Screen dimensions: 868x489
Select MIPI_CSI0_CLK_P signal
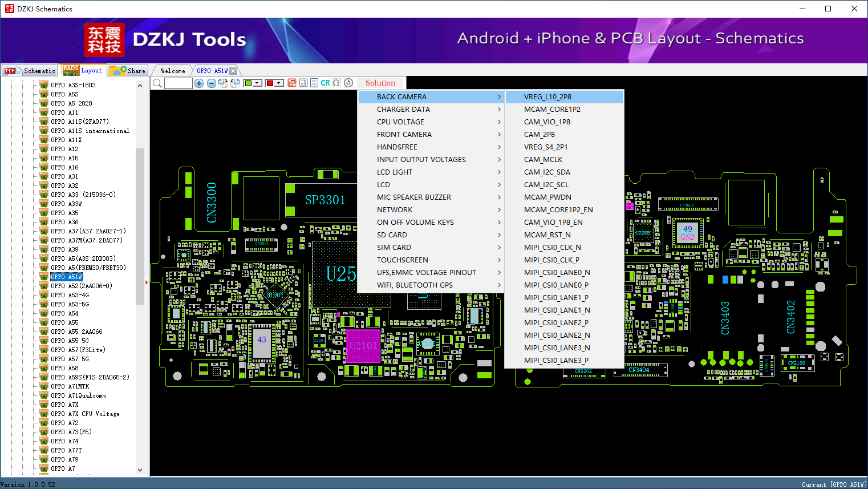pos(564,260)
